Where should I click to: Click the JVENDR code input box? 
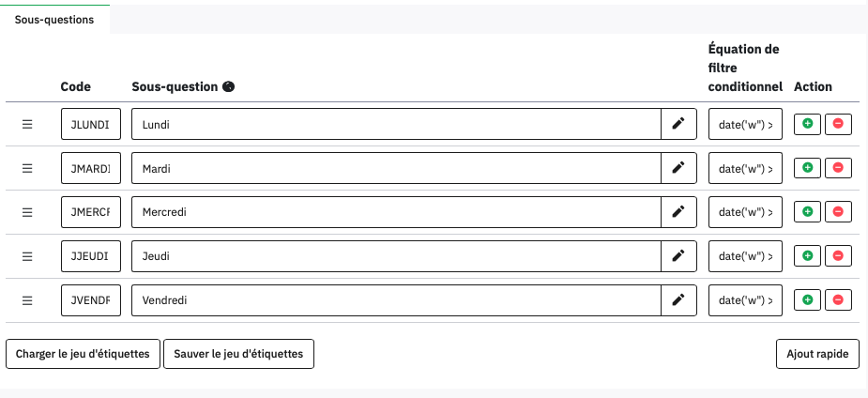[x=90, y=300]
